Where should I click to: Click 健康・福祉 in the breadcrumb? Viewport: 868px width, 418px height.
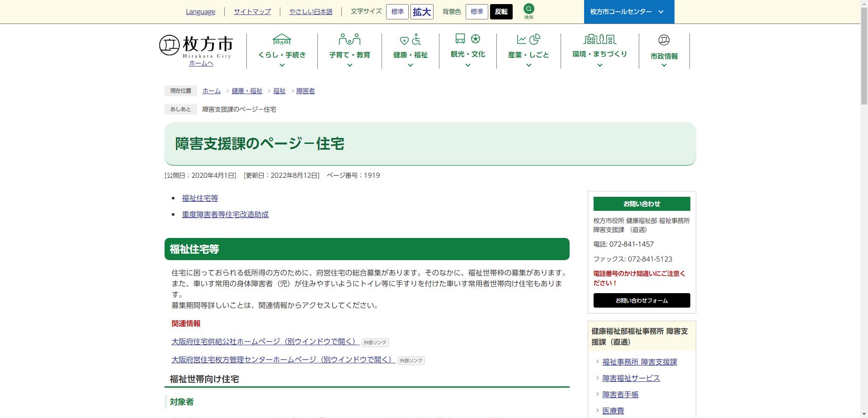point(247,91)
